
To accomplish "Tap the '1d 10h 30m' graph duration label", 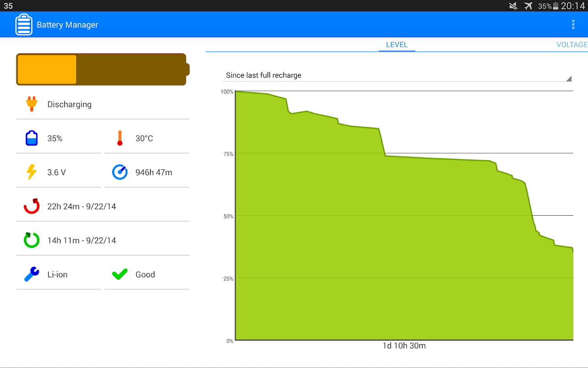I will click(x=404, y=345).
